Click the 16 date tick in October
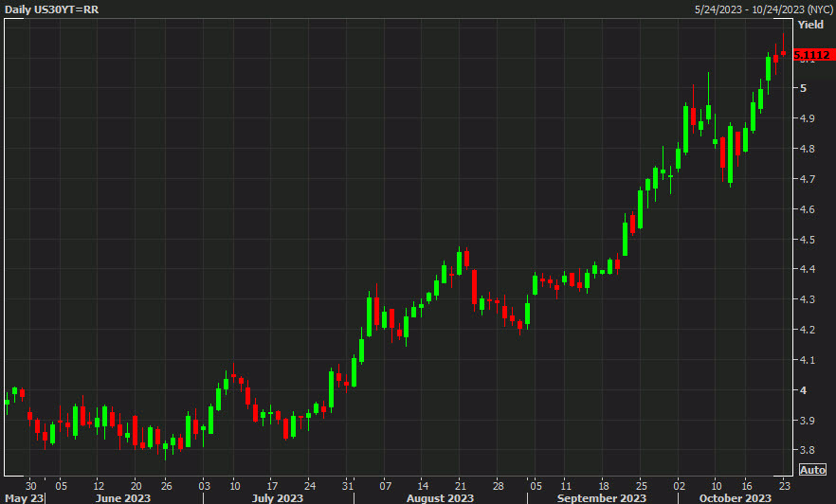836x504 pixels. (x=747, y=486)
